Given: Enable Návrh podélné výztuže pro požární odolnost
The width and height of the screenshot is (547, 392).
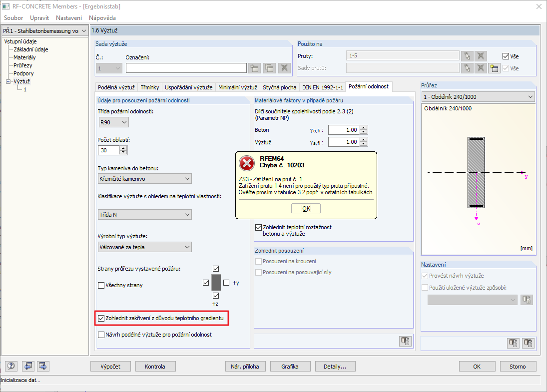Looking at the screenshot, I should 101,335.
